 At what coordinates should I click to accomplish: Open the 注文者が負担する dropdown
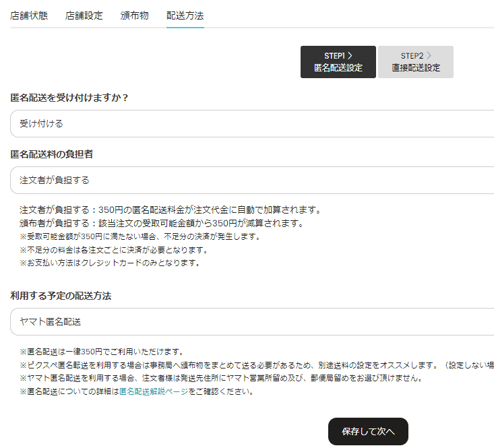[x=252, y=180]
